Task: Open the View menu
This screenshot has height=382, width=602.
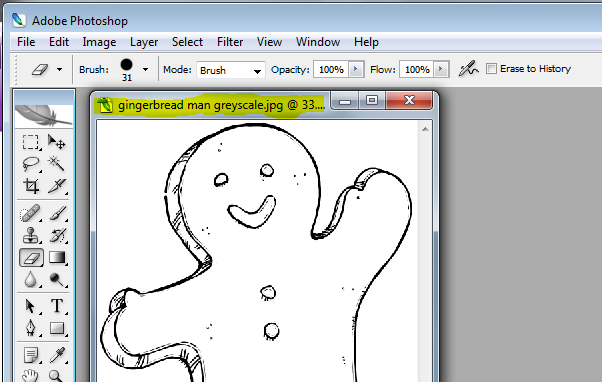Action: pyautogui.click(x=269, y=42)
